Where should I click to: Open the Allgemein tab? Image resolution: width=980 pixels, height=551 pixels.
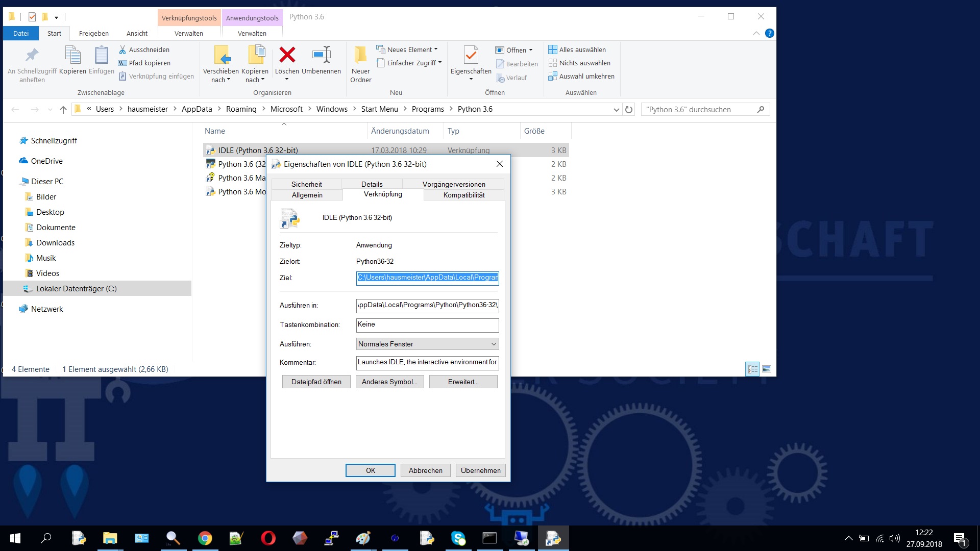point(307,195)
